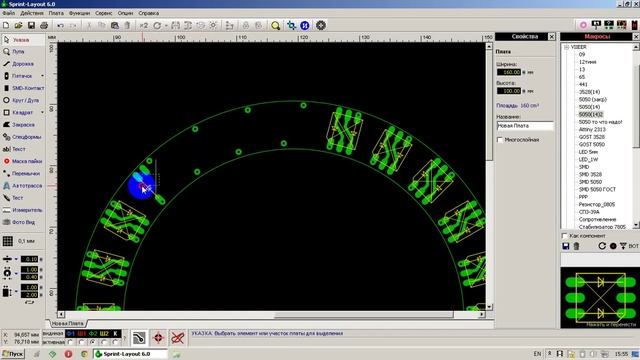The height and width of the screenshot is (360, 640).
Task: Open the Пятачок tool dropdown arrow
Action: (42, 76)
